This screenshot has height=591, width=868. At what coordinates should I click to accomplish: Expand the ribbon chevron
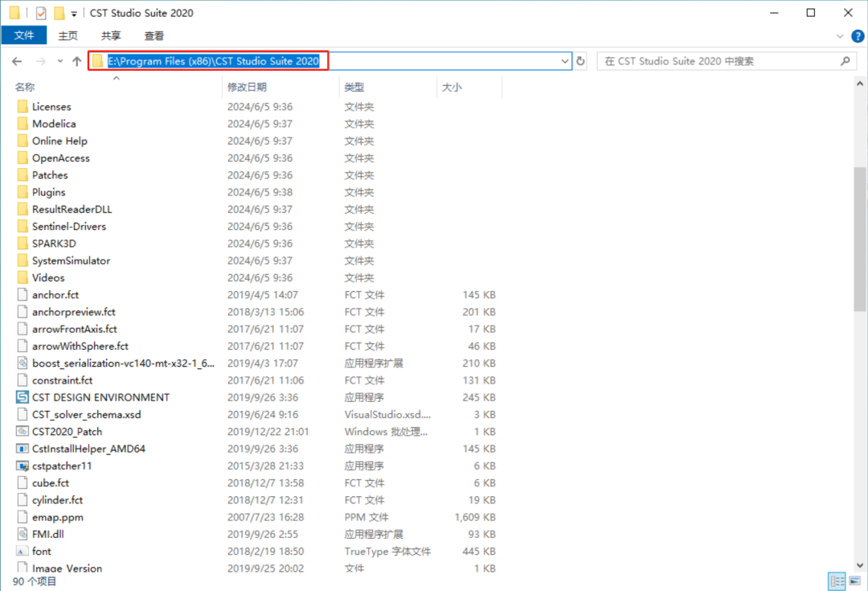840,36
